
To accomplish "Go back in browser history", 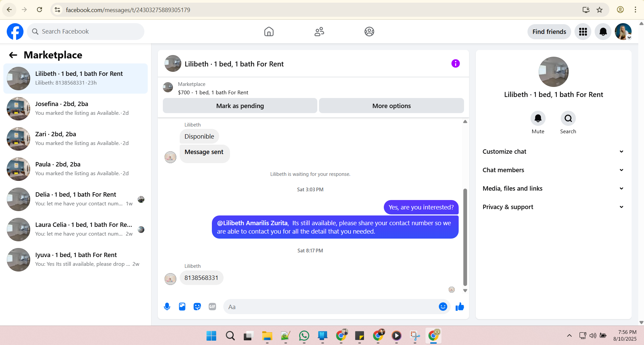I will [x=9, y=10].
